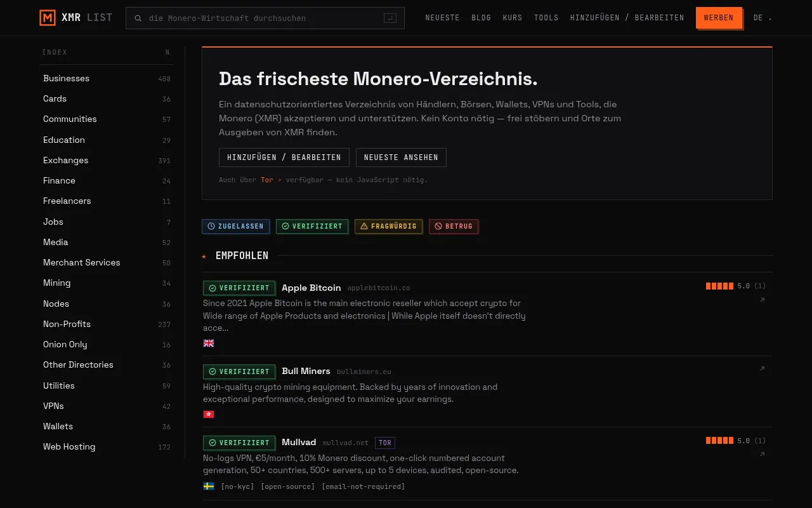Open the Tools nav item
812x508 pixels.
pyautogui.click(x=546, y=18)
